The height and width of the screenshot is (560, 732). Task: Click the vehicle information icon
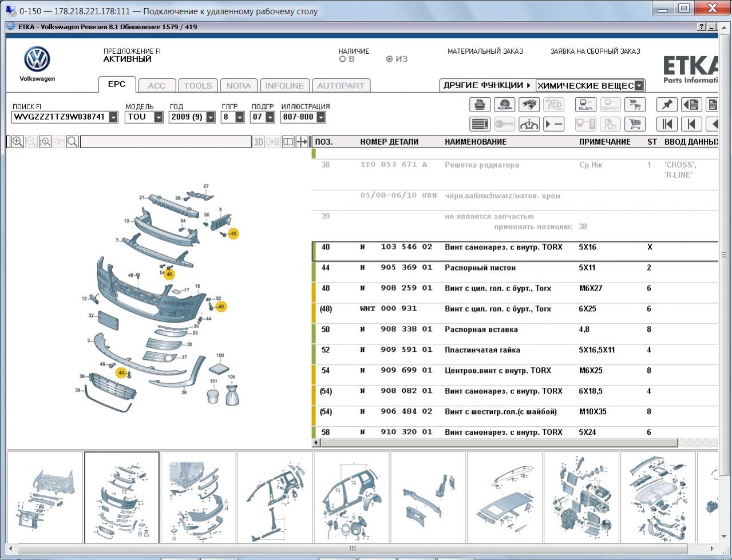point(529,124)
